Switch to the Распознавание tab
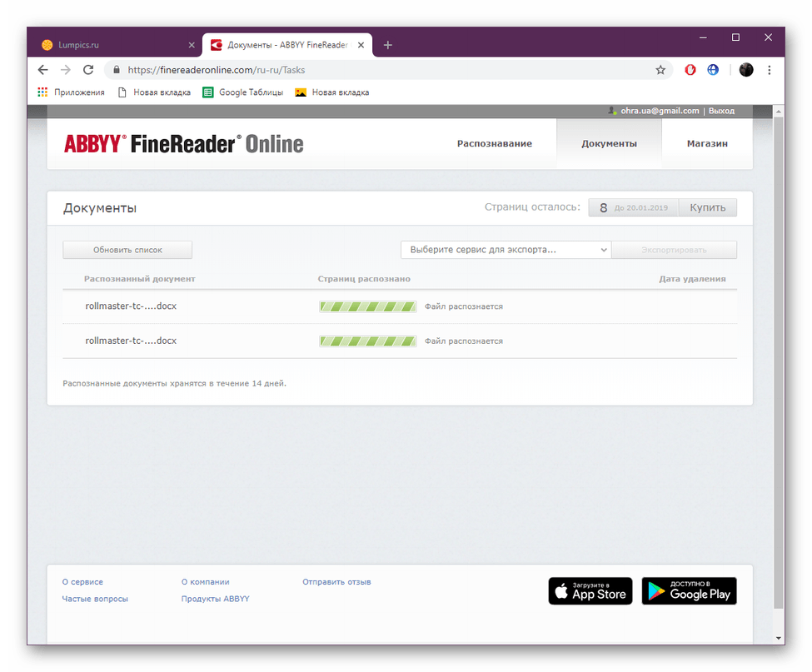Viewport: 812px width, 672px height. point(493,143)
